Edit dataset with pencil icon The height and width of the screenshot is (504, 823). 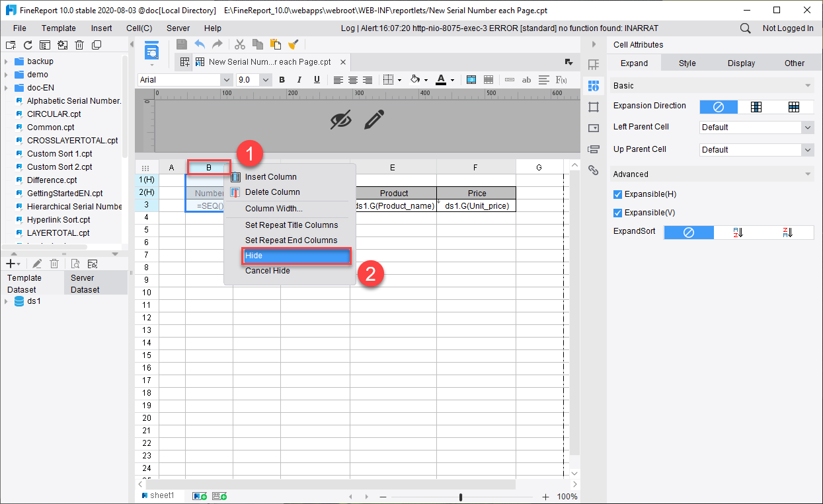point(38,264)
